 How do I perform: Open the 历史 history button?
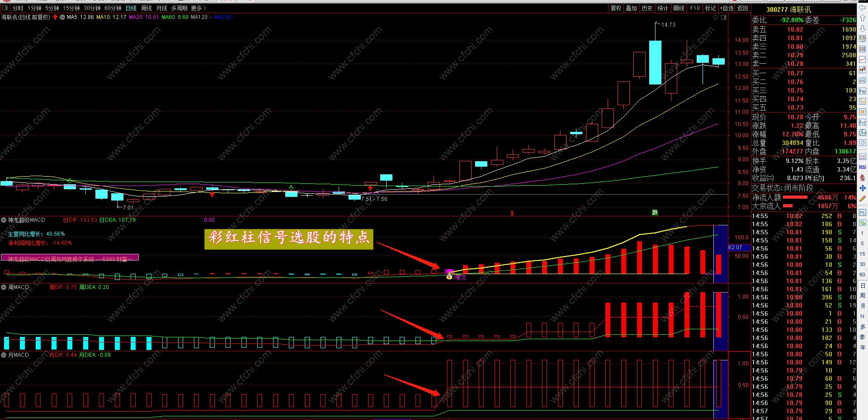[647, 8]
